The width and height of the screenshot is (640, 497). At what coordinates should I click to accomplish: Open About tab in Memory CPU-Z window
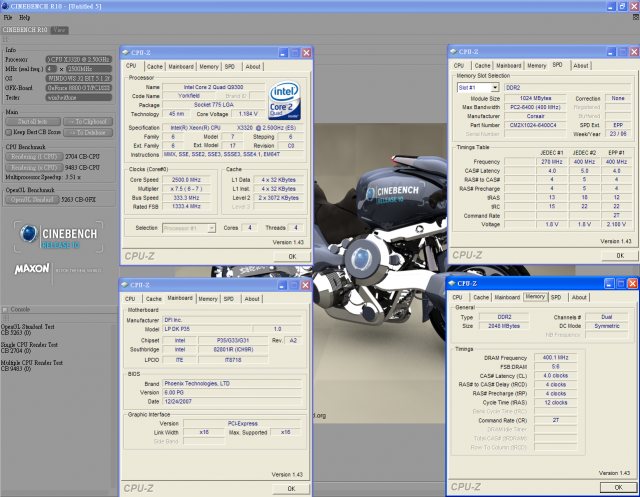point(579,297)
